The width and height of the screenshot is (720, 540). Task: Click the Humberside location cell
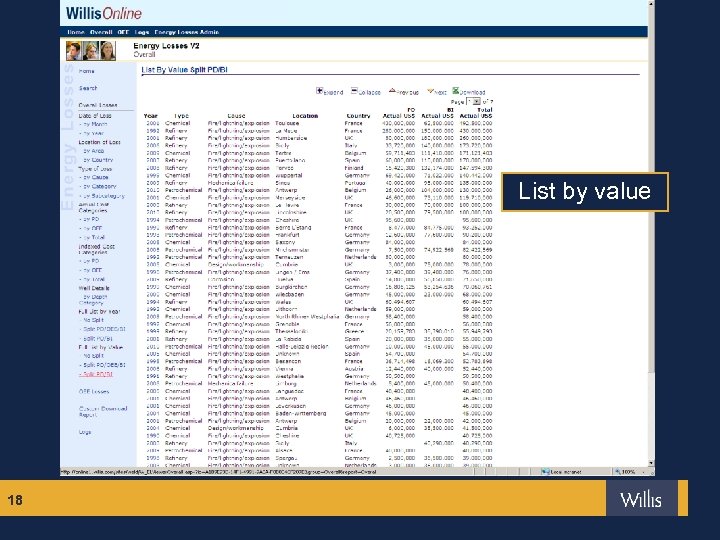click(x=291, y=138)
